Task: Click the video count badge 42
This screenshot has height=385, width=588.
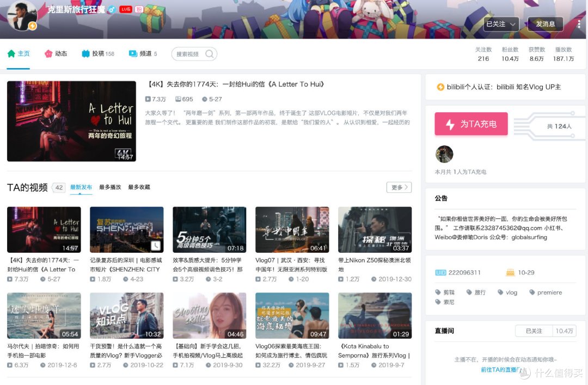Action: [59, 188]
